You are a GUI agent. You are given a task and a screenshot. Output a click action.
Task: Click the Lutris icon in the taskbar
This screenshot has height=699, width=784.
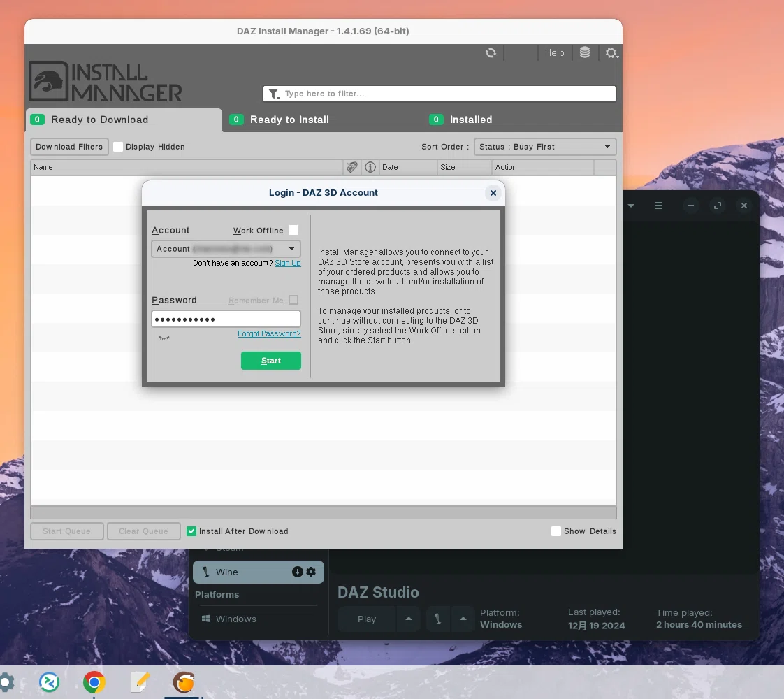coord(184,682)
